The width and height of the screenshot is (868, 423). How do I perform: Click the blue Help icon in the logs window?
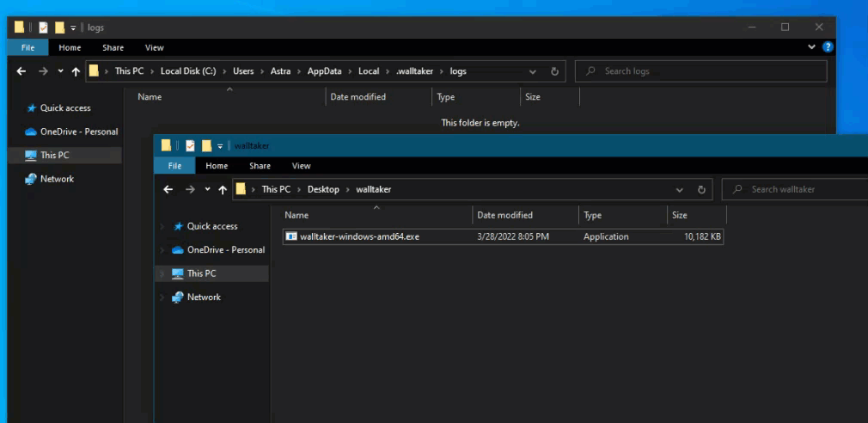click(x=828, y=47)
